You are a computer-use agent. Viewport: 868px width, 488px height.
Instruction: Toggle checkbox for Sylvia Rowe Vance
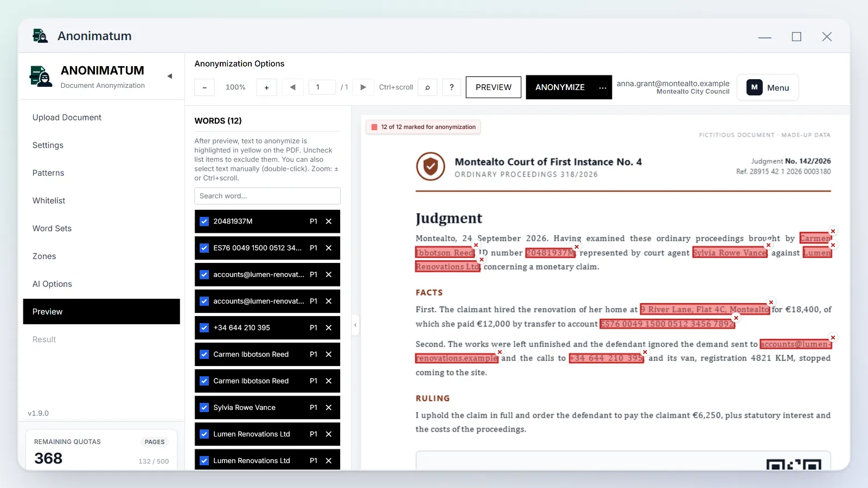click(x=205, y=407)
